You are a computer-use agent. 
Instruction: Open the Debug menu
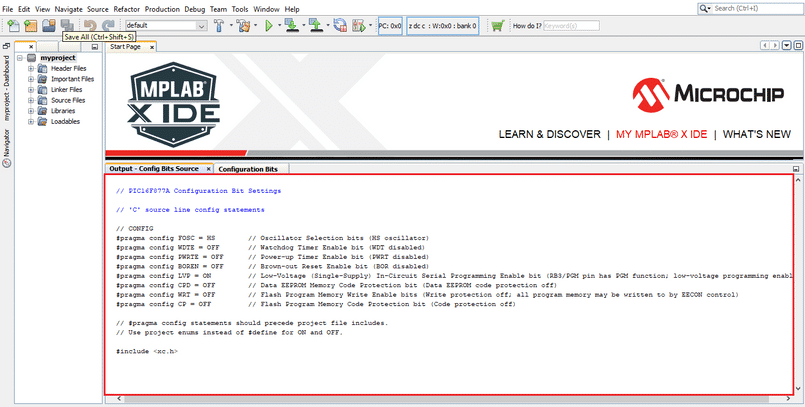pyautogui.click(x=195, y=9)
